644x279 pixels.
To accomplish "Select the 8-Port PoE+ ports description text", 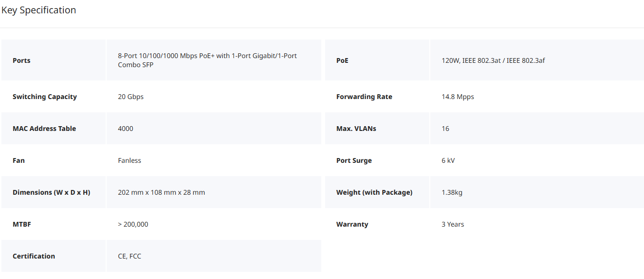I will [x=207, y=60].
